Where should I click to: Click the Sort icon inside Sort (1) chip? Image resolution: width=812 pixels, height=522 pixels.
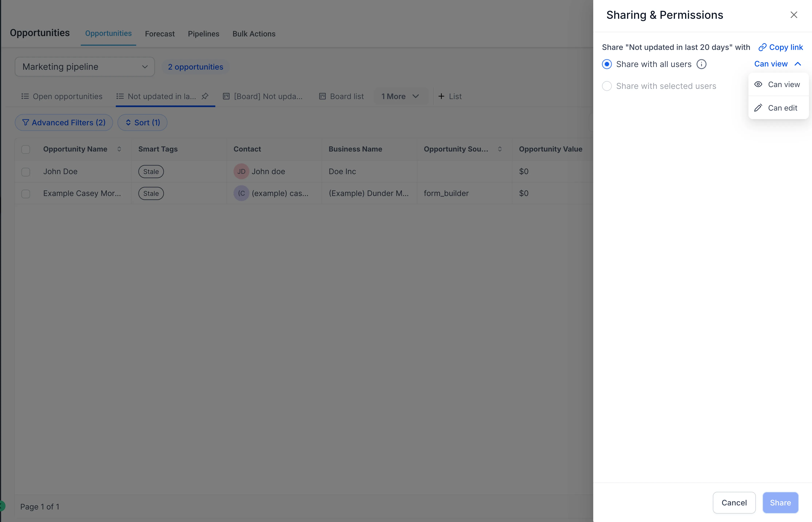pos(128,122)
